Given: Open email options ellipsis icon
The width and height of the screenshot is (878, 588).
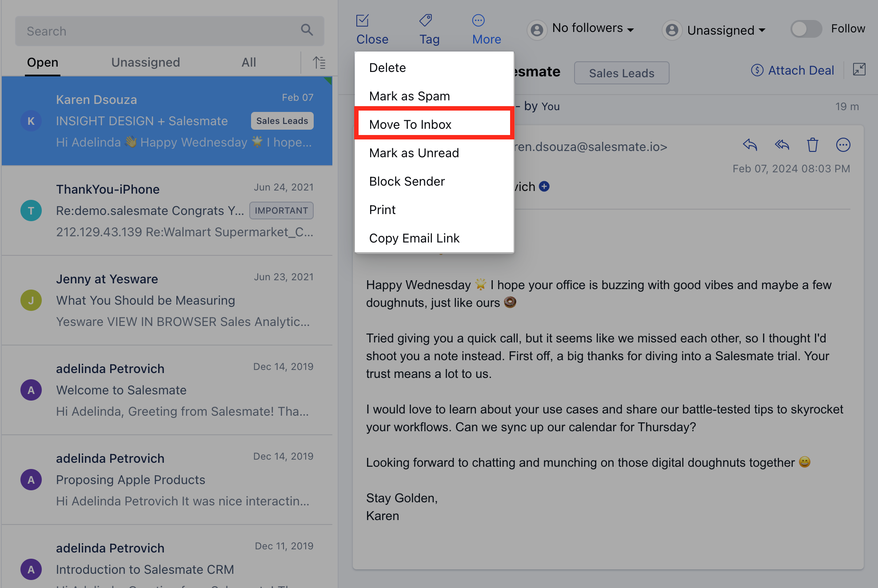Looking at the screenshot, I should tap(843, 145).
